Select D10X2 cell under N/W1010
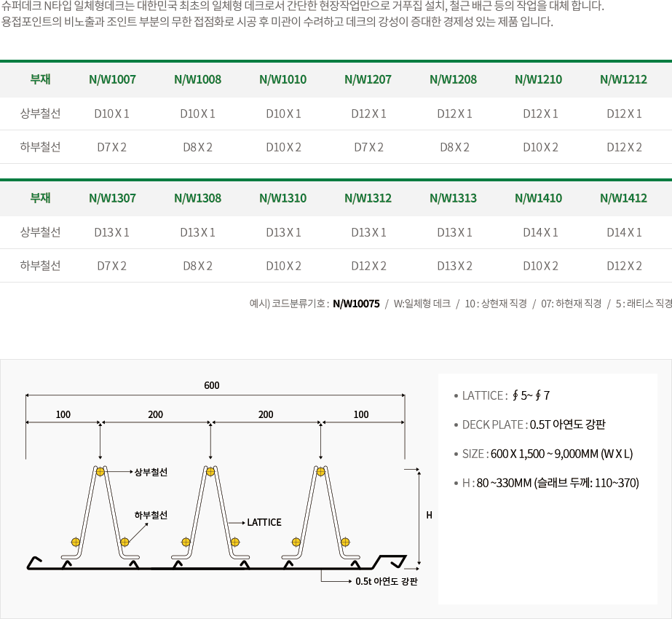This screenshot has height=619, width=672. point(283,147)
